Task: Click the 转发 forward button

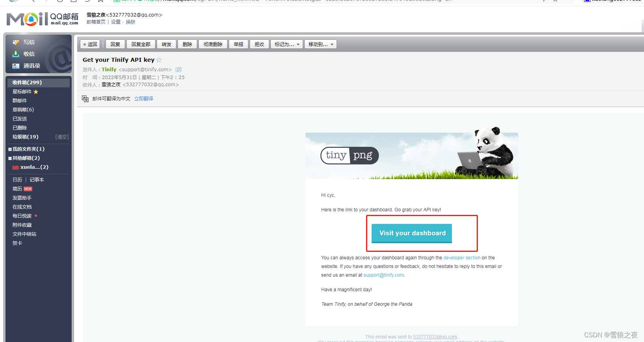Action: [167, 44]
